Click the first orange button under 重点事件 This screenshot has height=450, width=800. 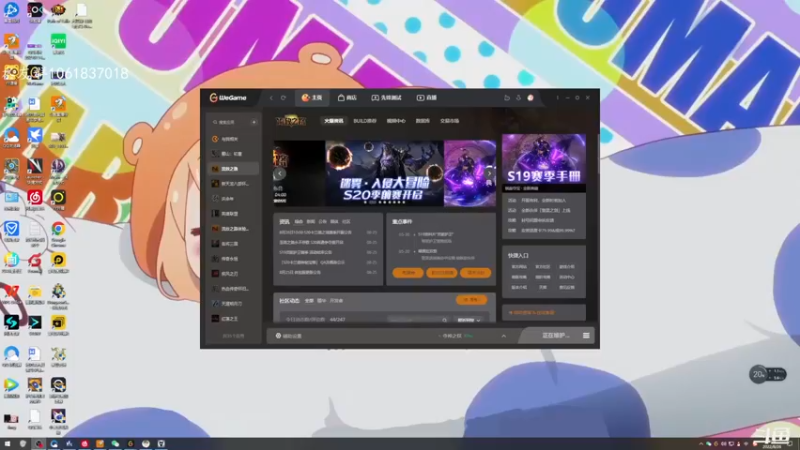(408, 273)
